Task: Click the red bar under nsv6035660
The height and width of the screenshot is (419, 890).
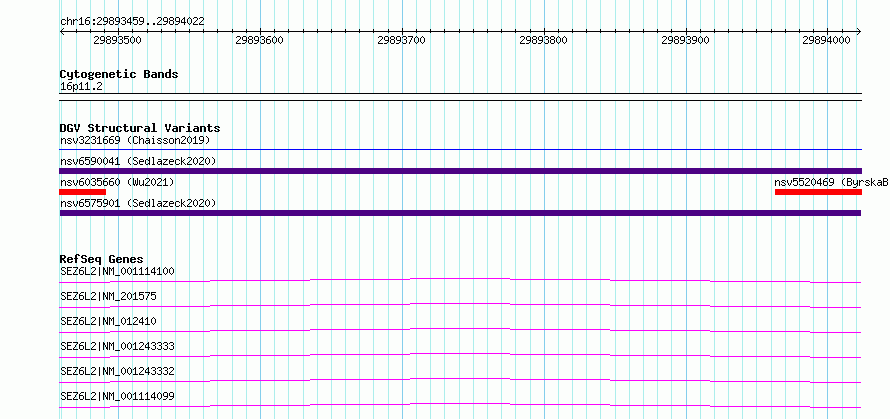Action: click(82, 192)
